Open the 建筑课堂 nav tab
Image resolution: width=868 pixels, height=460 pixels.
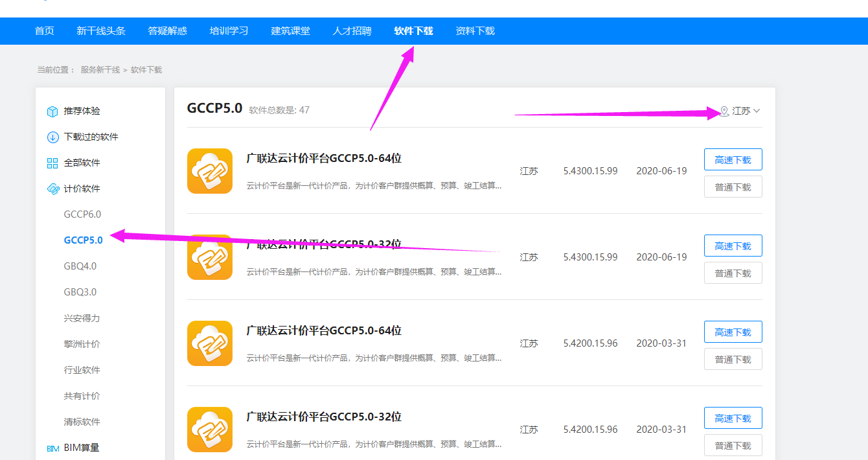[291, 31]
